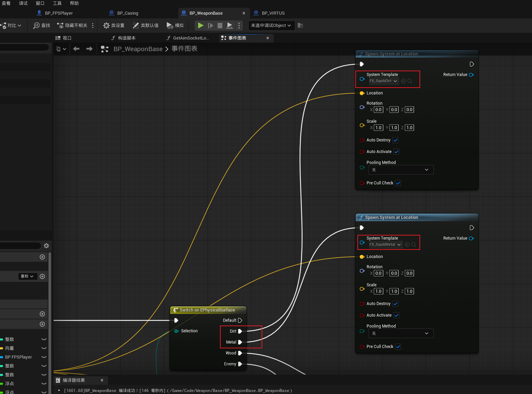Click the Selection input pin on Switch node

point(176,331)
